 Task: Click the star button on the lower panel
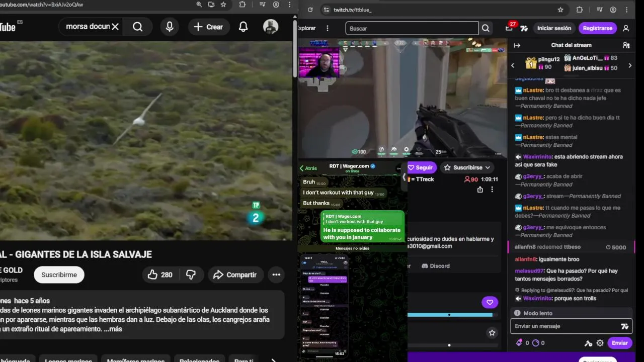click(x=492, y=333)
